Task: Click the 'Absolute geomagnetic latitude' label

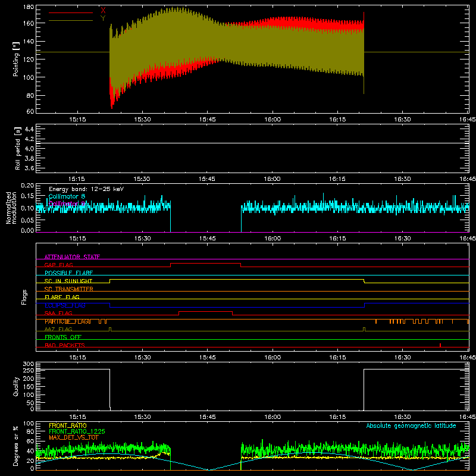Action: tap(411, 425)
